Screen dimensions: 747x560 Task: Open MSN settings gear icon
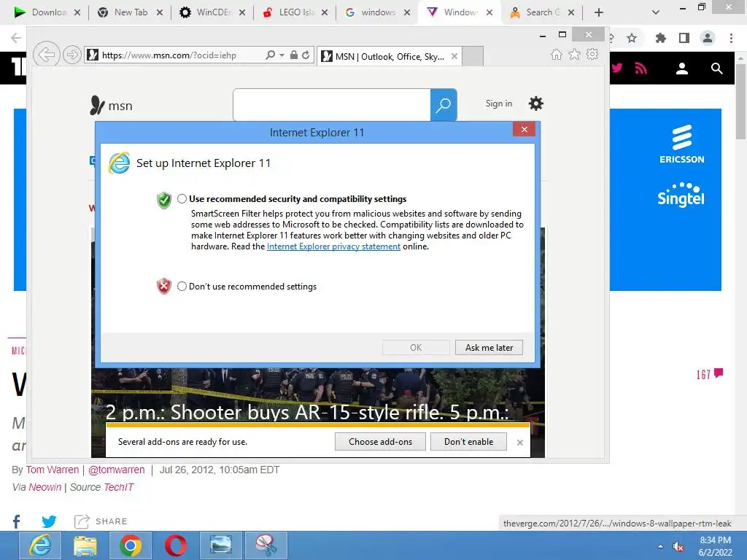pyautogui.click(x=536, y=104)
